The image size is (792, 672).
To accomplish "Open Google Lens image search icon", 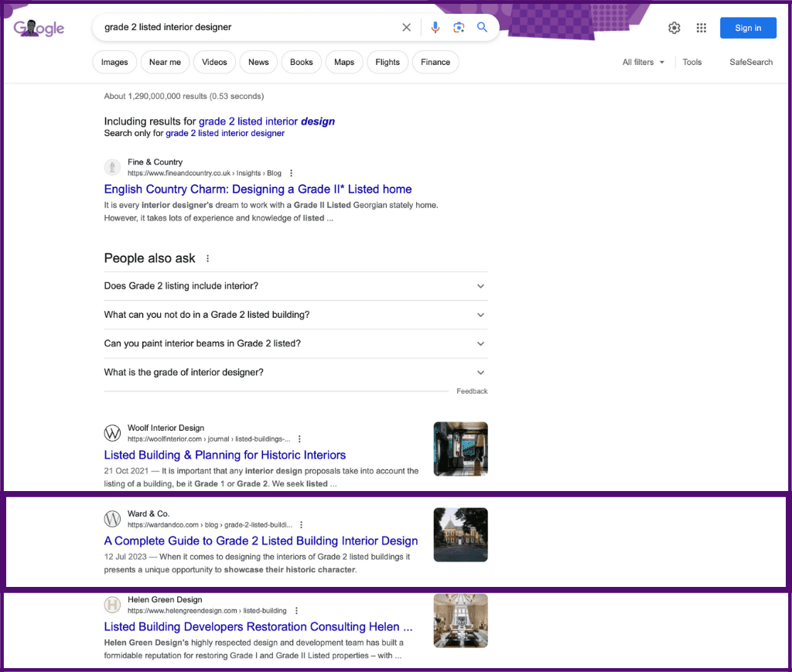I will (x=459, y=28).
